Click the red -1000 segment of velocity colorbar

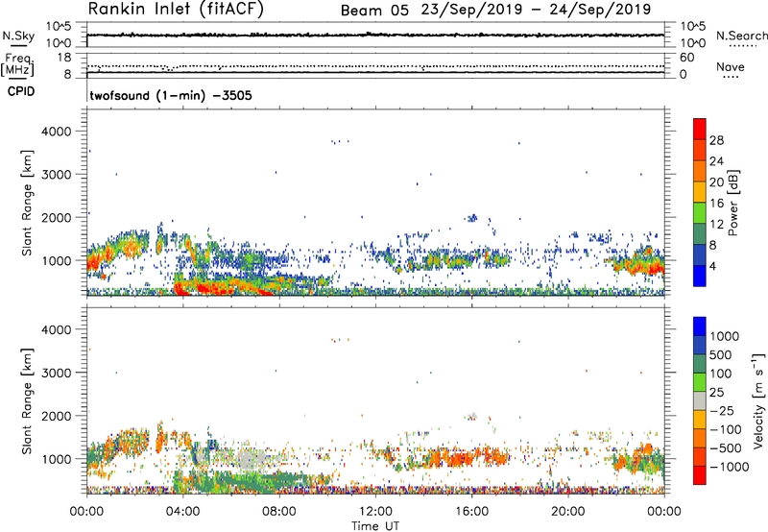point(700,475)
